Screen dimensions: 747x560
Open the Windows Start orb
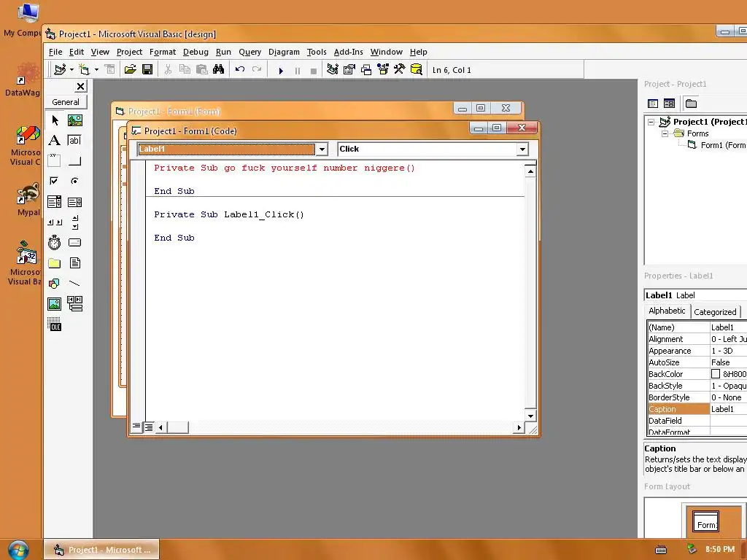(x=18, y=549)
